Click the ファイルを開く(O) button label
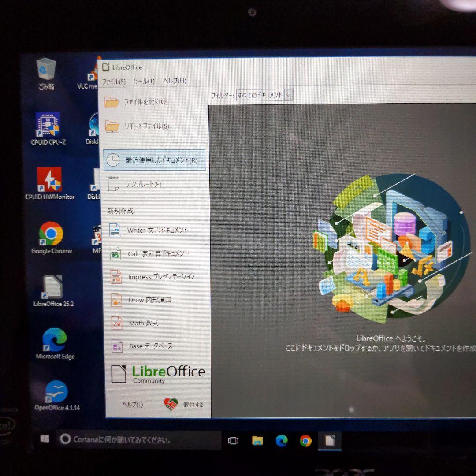476x476 pixels. (x=146, y=102)
